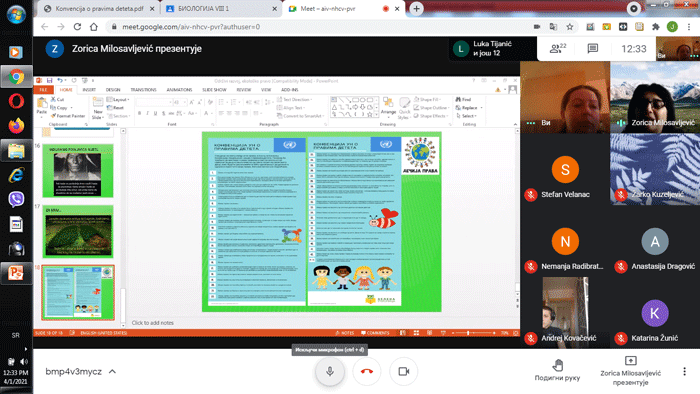Select slide 18 thumbnail in PowerPoint
Image resolution: width=700 pixels, height=394 pixels.
[78, 293]
